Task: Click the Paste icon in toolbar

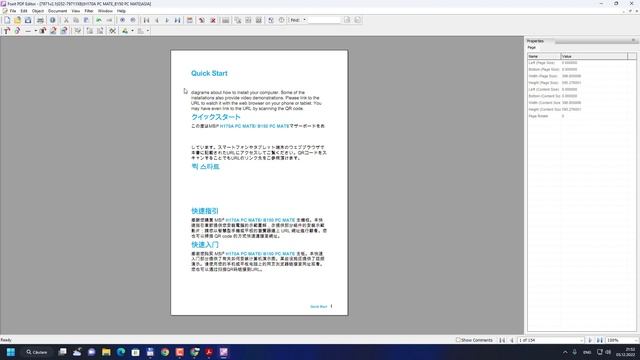Action: [x=87, y=20]
